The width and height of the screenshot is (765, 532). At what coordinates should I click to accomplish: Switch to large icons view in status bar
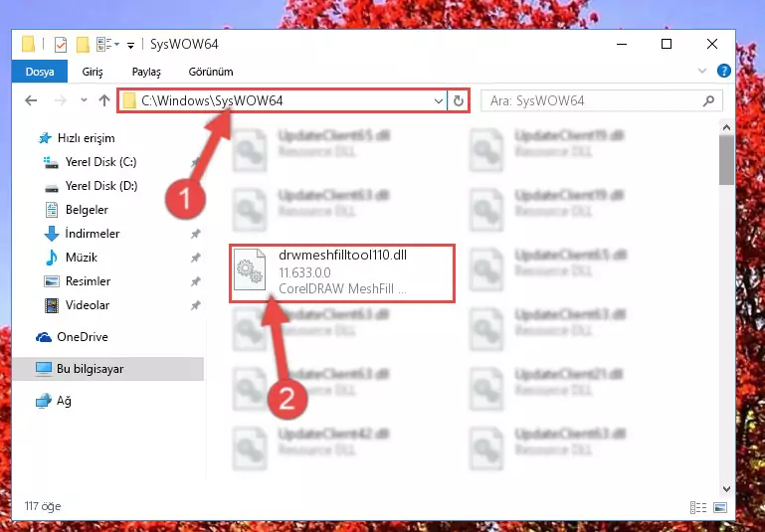coord(720,507)
